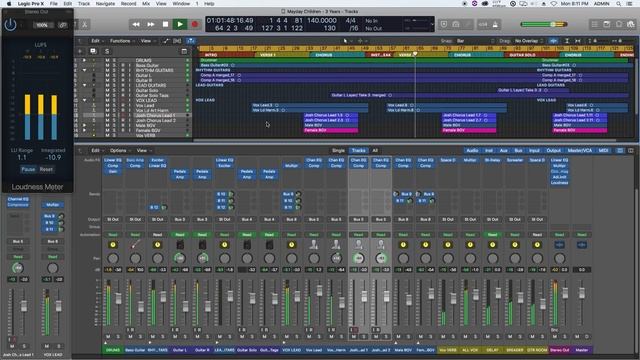Switch mixer to Single view
The height and width of the screenshot is (360, 640).
pos(338,151)
